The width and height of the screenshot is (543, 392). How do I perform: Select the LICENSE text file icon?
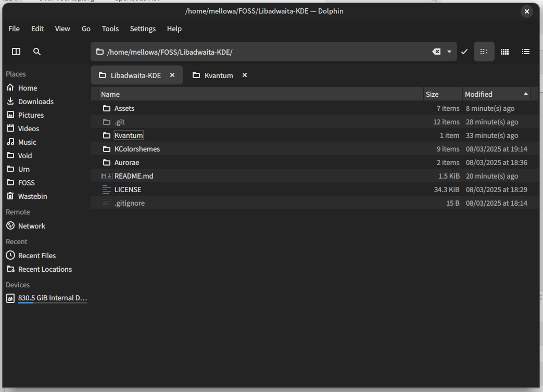[x=107, y=189]
